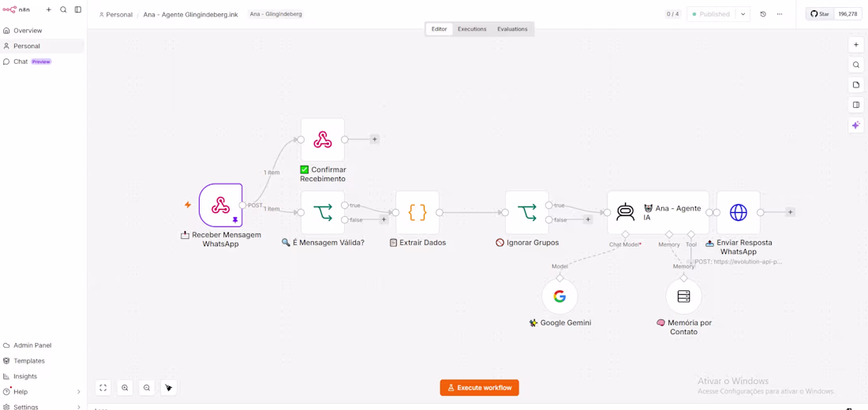Screen dimensions: 868x410
Task: Open Personal in the sidebar
Action: 43,46
